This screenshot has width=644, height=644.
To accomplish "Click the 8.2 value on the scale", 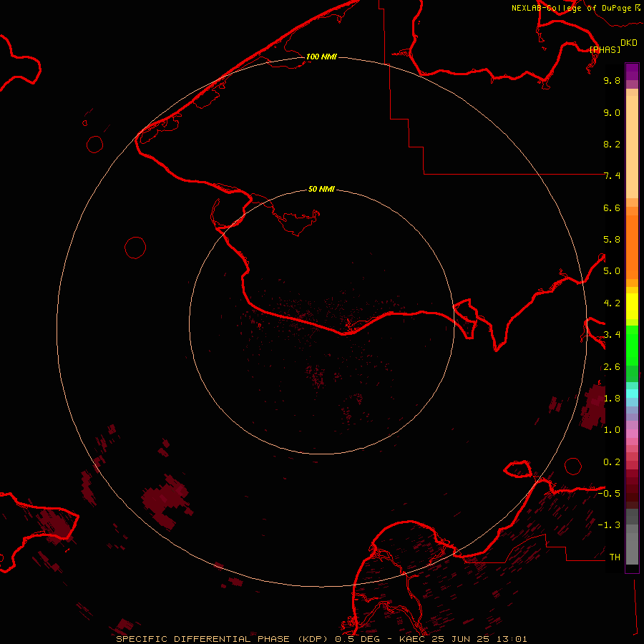I will click(x=612, y=144).
